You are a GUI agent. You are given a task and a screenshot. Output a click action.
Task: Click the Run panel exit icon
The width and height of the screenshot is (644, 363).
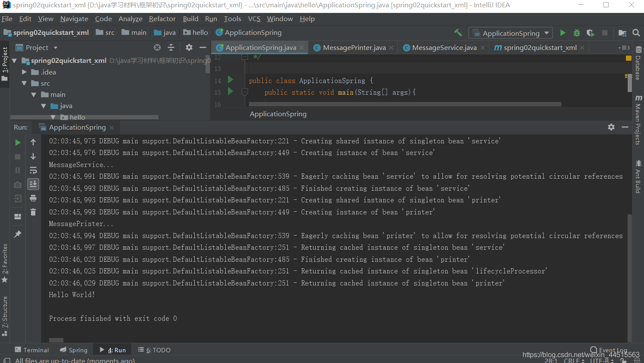(x=18, y=199)
